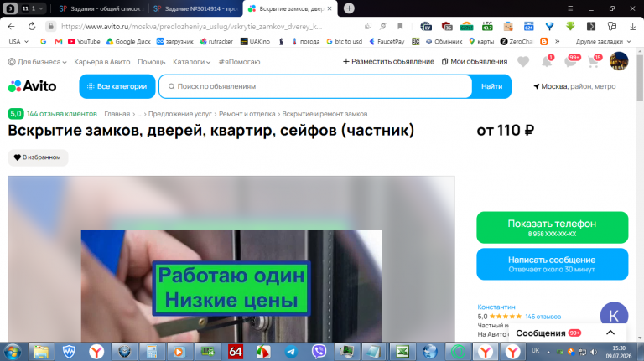This screenshot has width=644, height=361.
Task: Show more bookmarks with the chevron
Action: (558, 41)
